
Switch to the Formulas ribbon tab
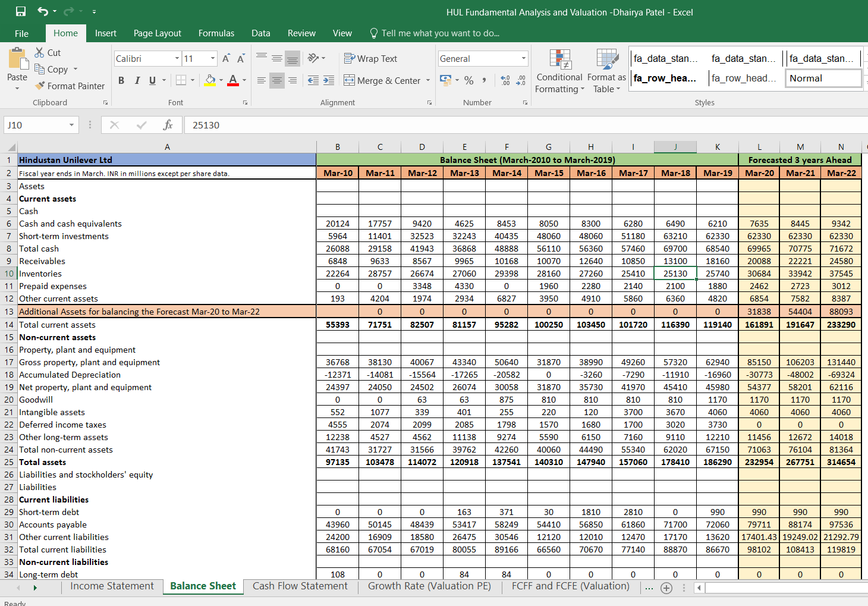pyautogui.click(x=216, y=33)
